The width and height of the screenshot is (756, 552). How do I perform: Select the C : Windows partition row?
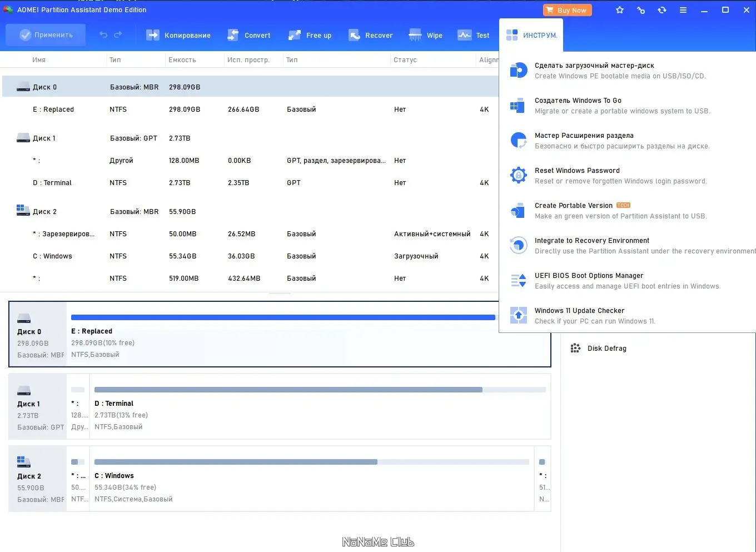pos(250,256)
